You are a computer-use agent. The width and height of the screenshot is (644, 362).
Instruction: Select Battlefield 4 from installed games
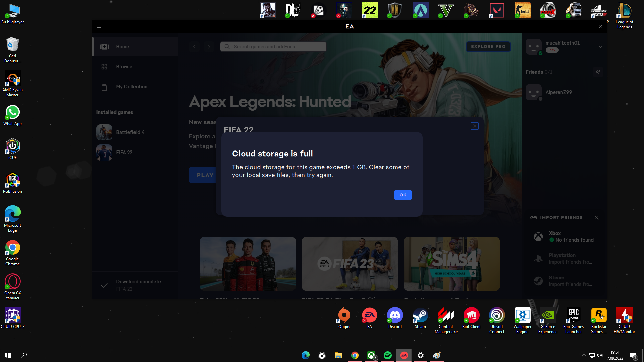[x=130, y=132]
